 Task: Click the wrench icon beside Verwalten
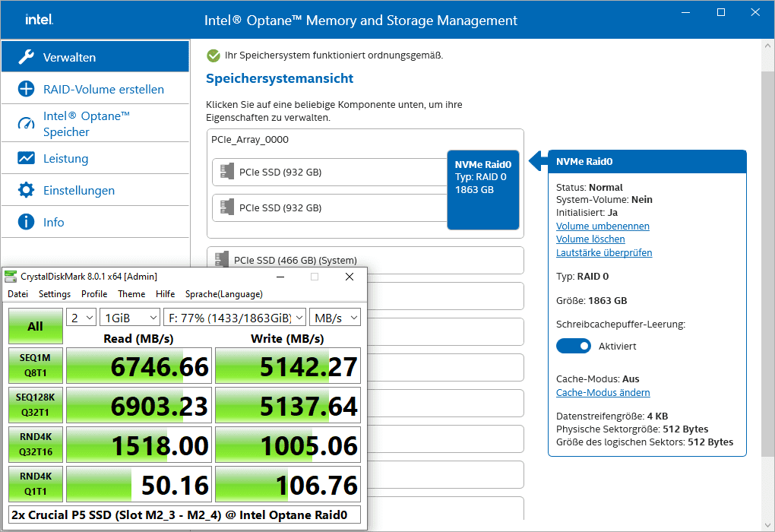pyautogui.click(x=26, y=57)
